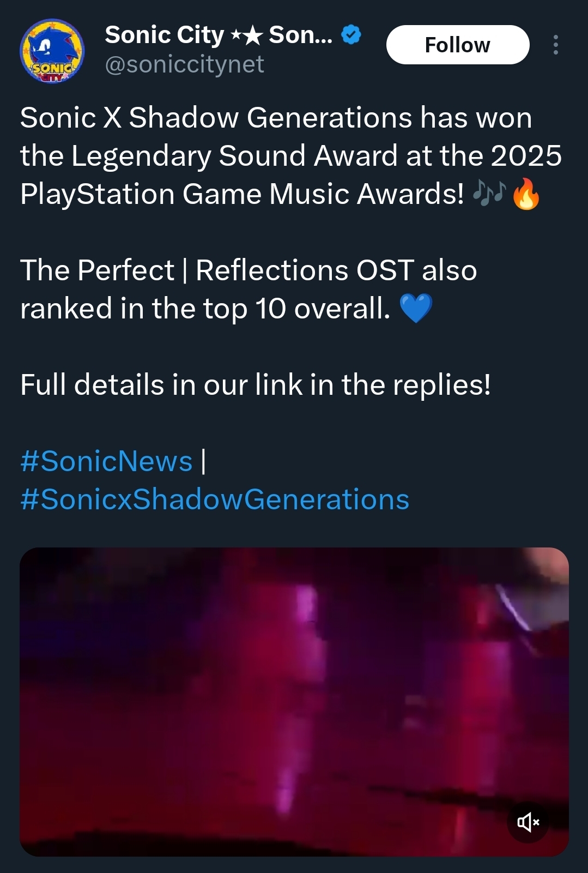Open the Sonic City profile avatar
Screen dimensions: 588x873
[52, 51]
